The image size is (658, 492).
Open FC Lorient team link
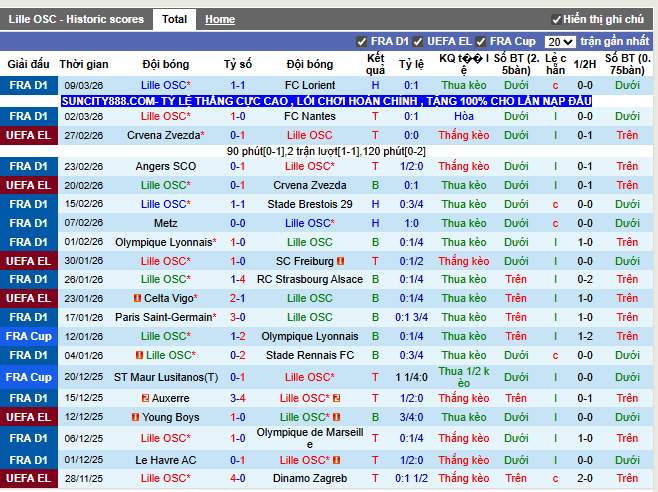310,85
